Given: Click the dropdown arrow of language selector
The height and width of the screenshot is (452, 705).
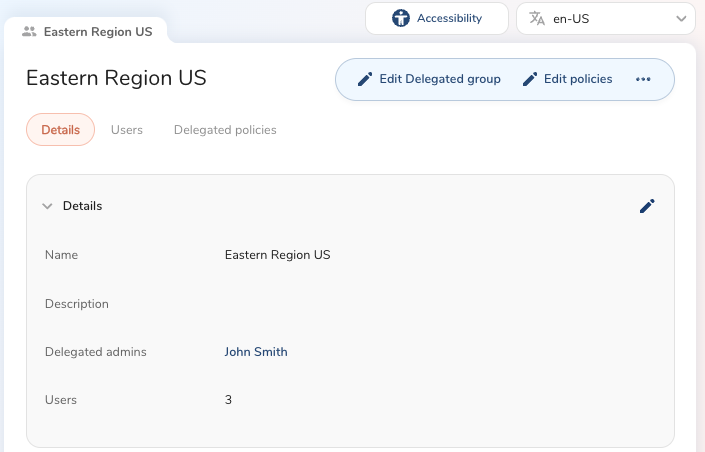Looking at the screenshot, I should [682, 18].
